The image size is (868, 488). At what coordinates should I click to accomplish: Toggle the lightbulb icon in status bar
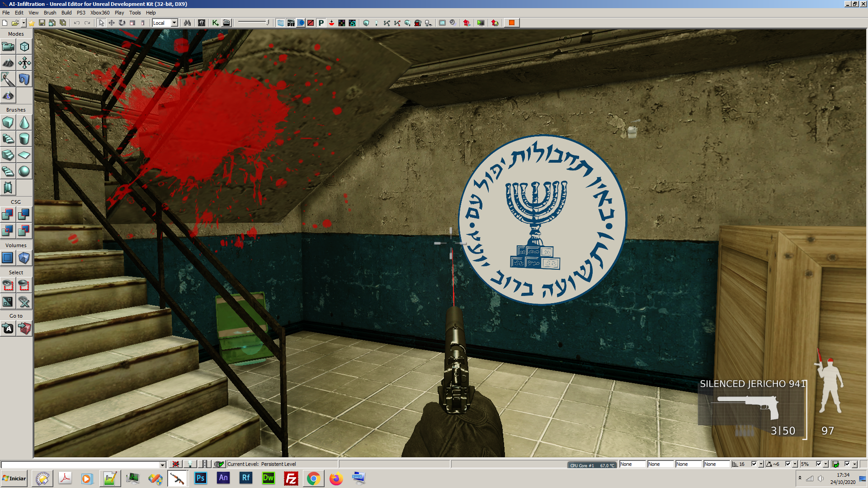pyautogui.click(x=190, y=464)
